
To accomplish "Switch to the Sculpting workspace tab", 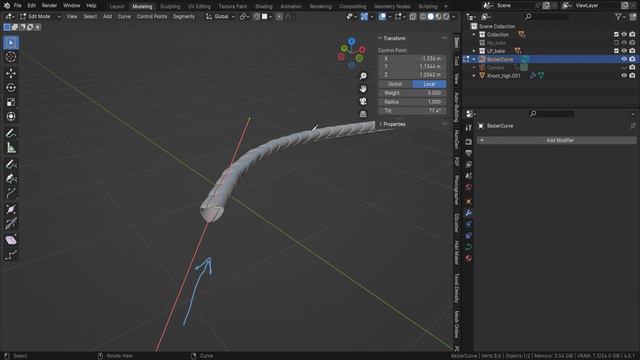I will (170, 7).
